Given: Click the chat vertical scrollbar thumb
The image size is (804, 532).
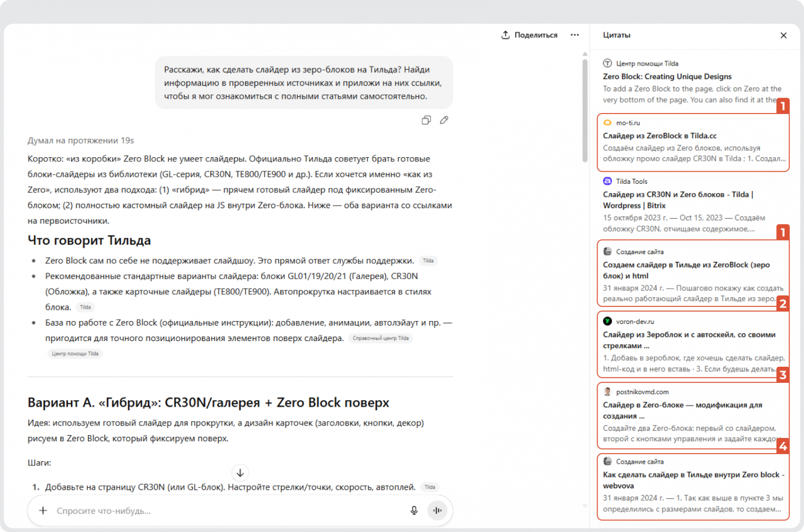Looking at the screenshot, I should (x=585, y=111).
